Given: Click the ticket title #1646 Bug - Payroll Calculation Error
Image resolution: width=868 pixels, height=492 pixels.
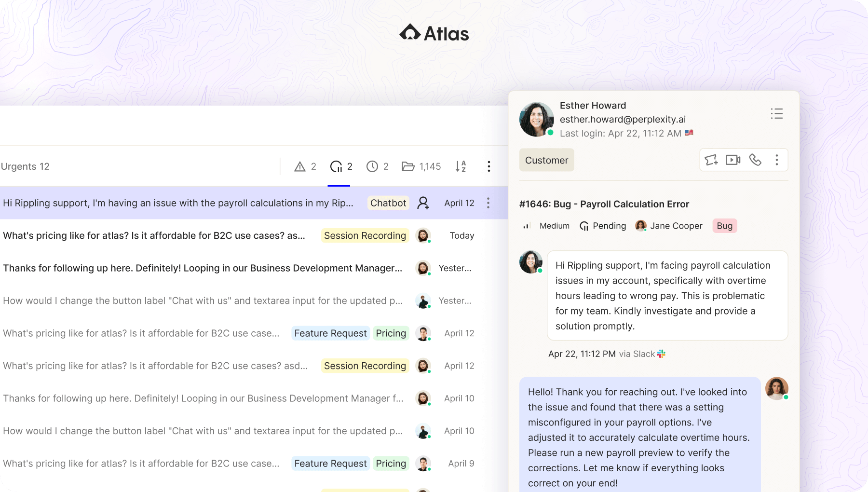Looking at the screenshot, I should (x=604, y=204).
